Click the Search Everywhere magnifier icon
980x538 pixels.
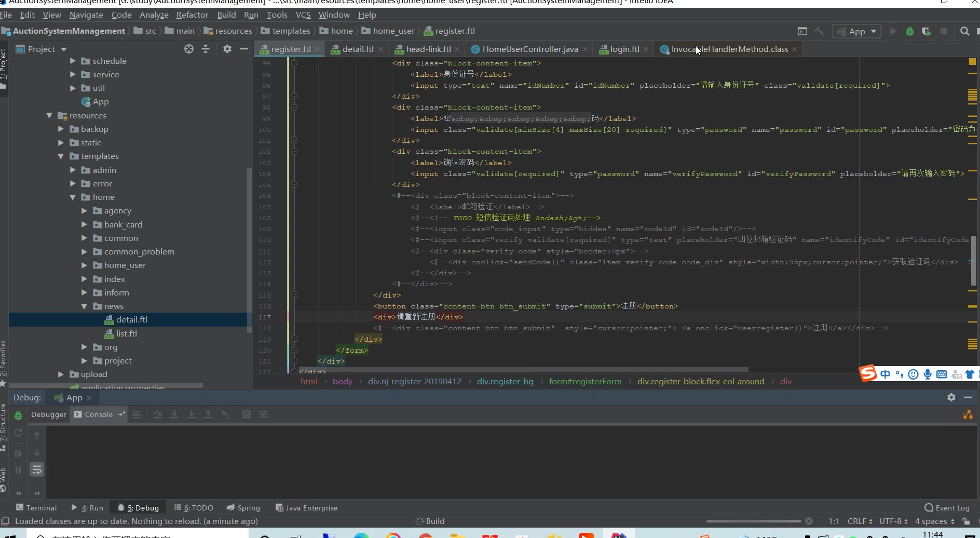point(964,31)
